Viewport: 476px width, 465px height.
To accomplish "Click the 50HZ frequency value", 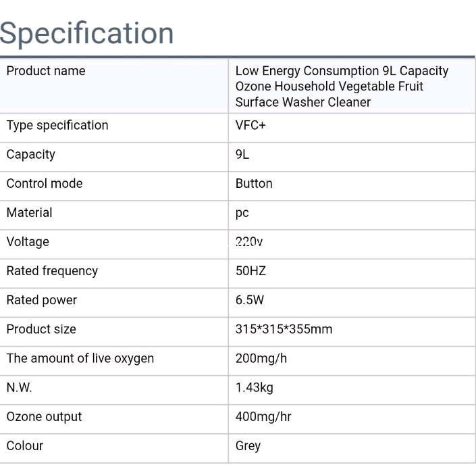I will pyautogui.click(x=250, y=271).
